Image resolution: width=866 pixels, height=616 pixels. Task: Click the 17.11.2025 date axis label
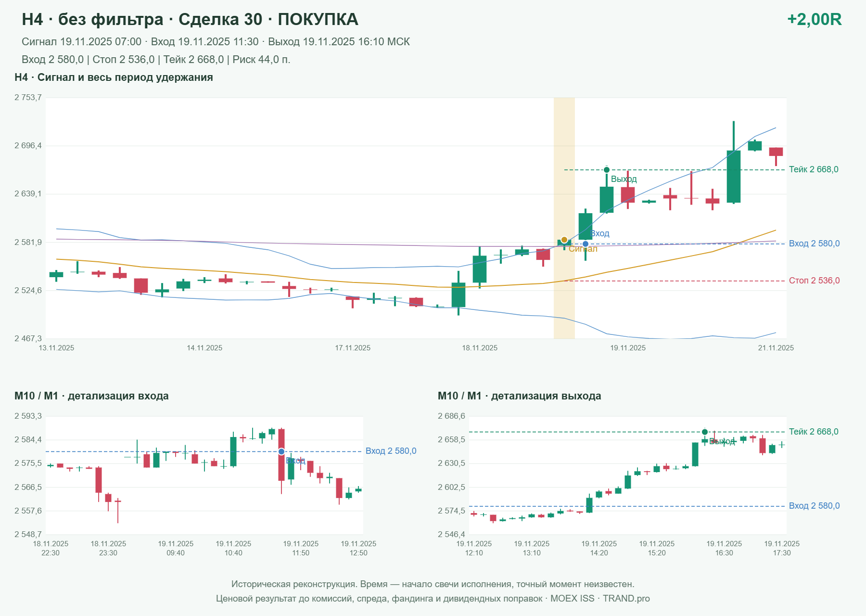pos(353,348)
